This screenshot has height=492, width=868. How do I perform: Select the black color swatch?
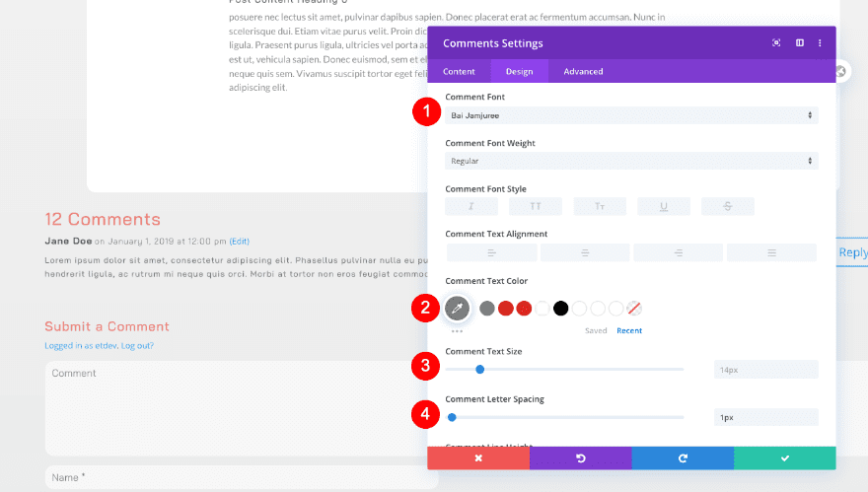point(561,309)
